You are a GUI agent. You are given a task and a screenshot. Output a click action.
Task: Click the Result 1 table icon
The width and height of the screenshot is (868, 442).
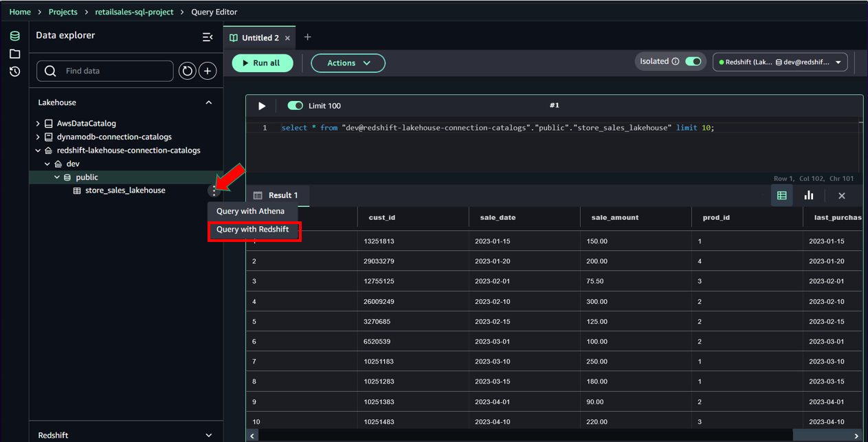point(258,195)
